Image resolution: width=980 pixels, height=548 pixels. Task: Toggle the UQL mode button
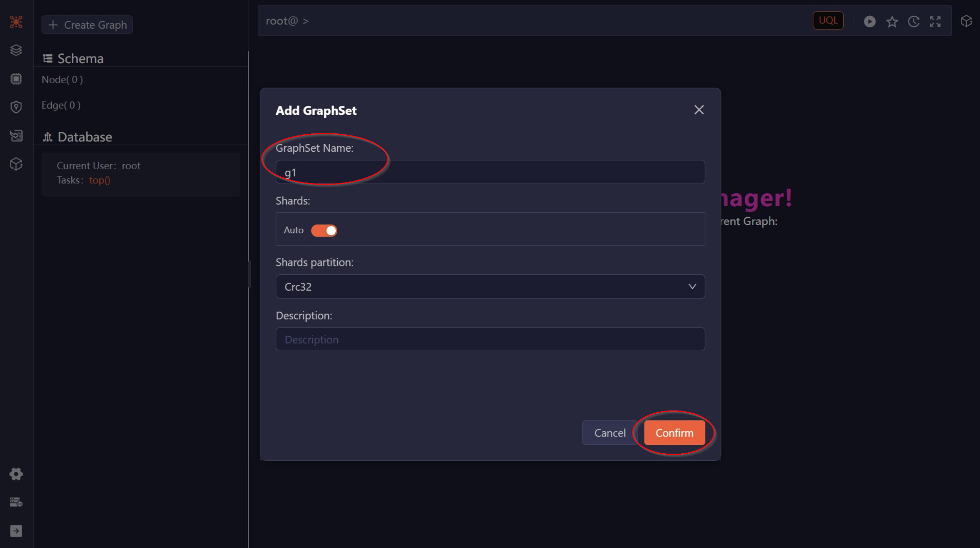(x=828, y=21)
